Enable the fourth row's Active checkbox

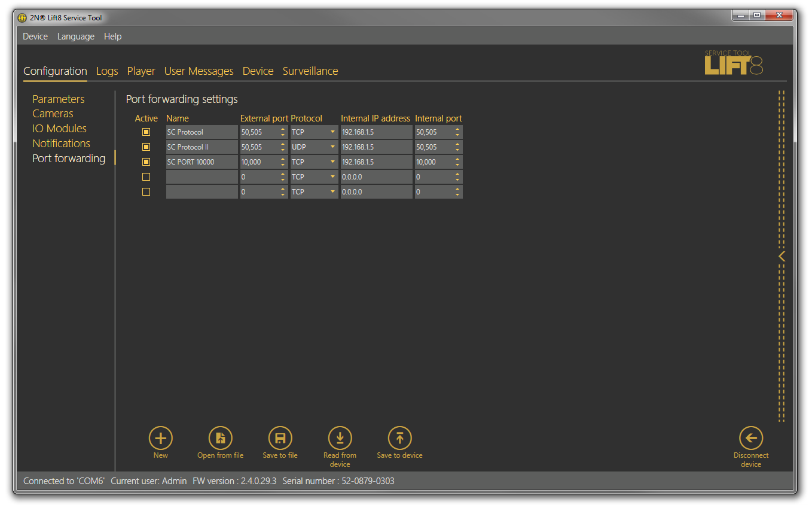(146, 177)
